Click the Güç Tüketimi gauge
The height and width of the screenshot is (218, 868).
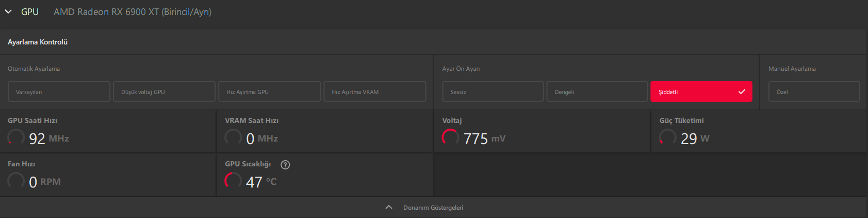[667, 137]
